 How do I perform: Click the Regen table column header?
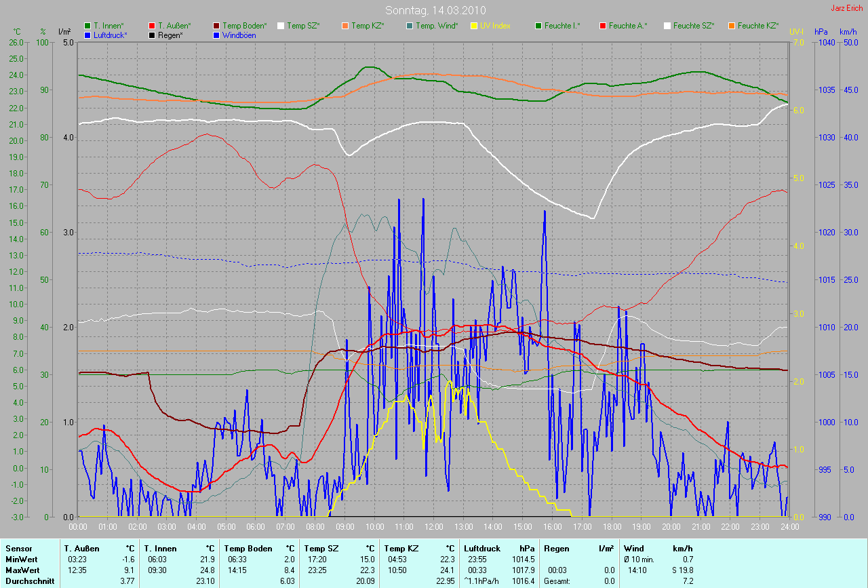click(x=556, y=549)
